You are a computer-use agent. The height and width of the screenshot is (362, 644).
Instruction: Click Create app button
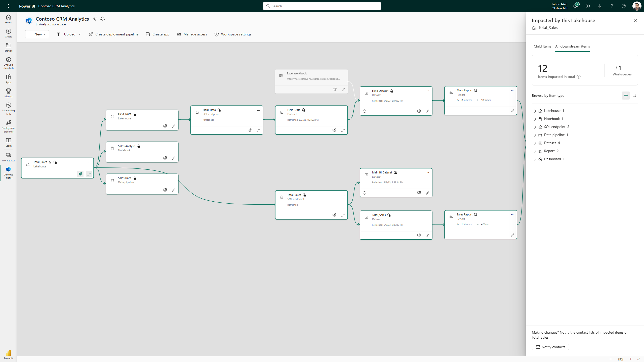(158, 34)
